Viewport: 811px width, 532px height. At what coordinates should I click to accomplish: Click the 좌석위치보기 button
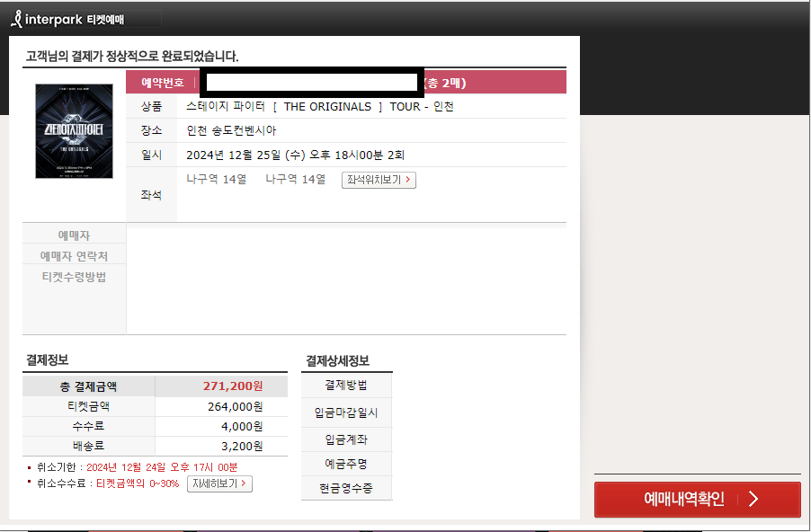tap(379, 180)
